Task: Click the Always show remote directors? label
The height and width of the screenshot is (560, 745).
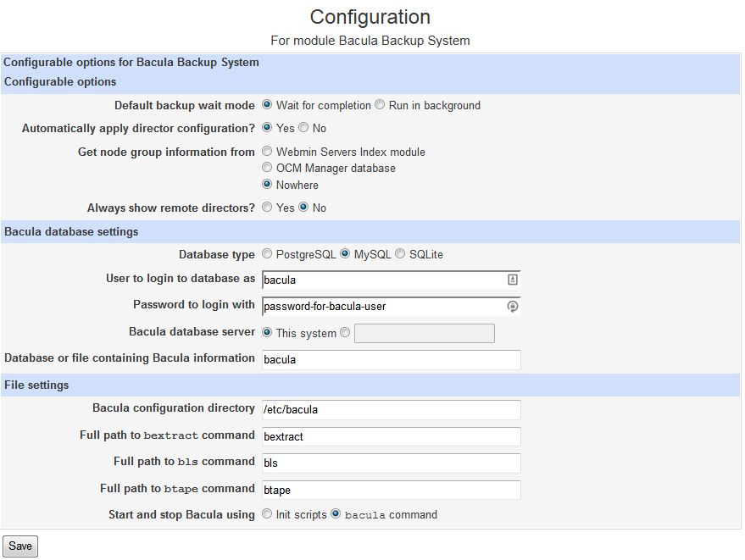Action: 171,208
